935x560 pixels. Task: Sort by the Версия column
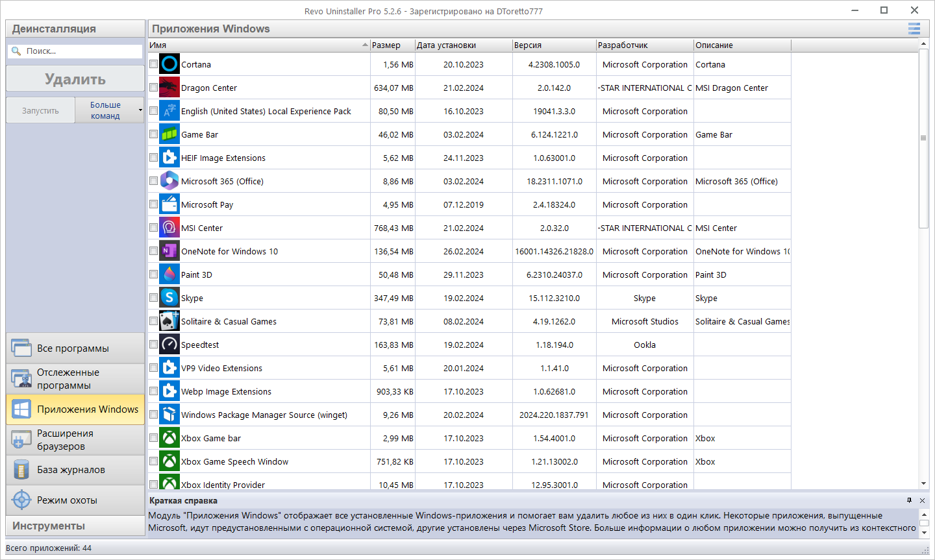(x=555, y=45)
